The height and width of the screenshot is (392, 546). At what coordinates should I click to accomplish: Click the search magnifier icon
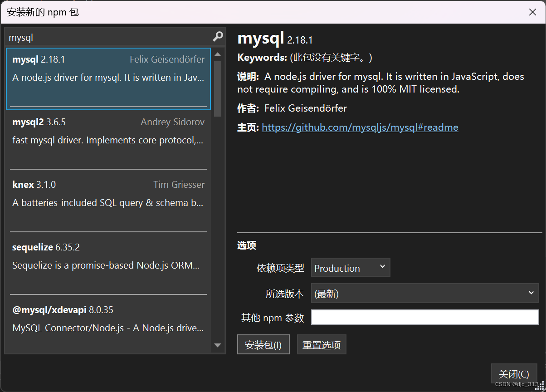(218, 37)
